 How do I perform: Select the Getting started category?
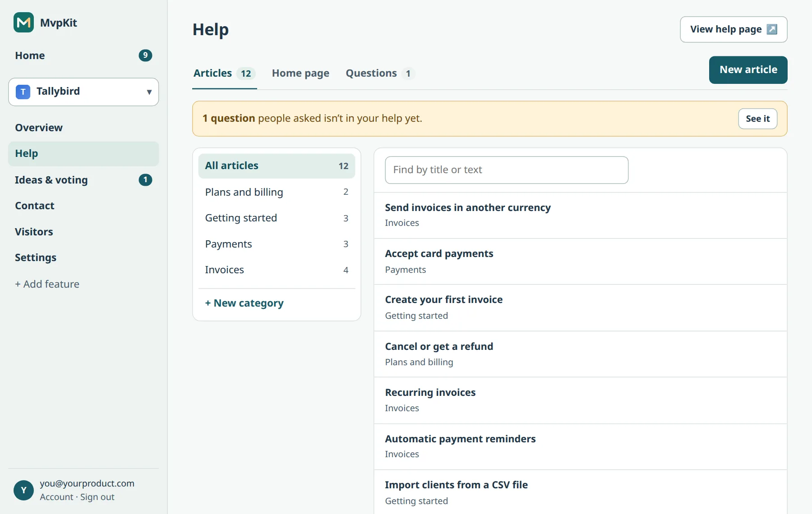coord(277,218)
